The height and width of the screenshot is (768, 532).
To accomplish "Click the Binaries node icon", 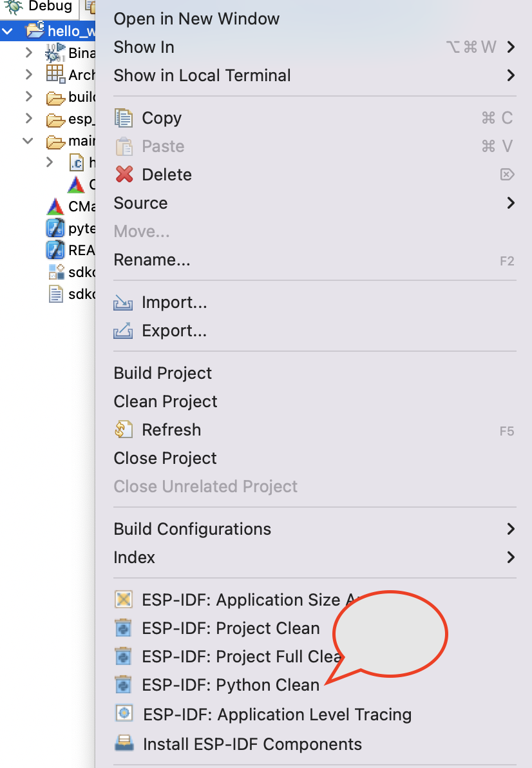I will (55, 52).
